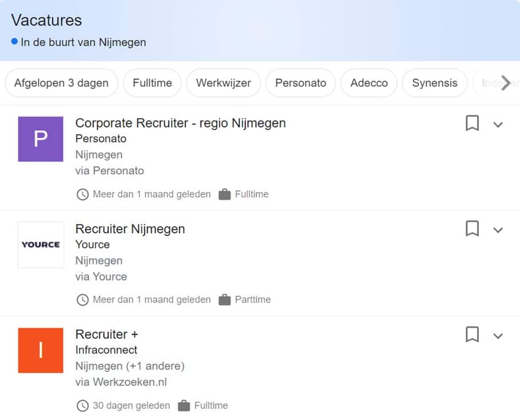Image resolution: width=520 pixels, height=420 pixels.
Task: Click the 'Parttime' job type label
Action: [253, 299]
